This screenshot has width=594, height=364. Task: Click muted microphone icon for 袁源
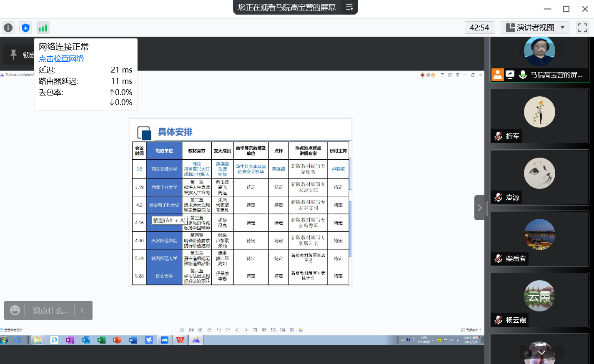[499, 197]
